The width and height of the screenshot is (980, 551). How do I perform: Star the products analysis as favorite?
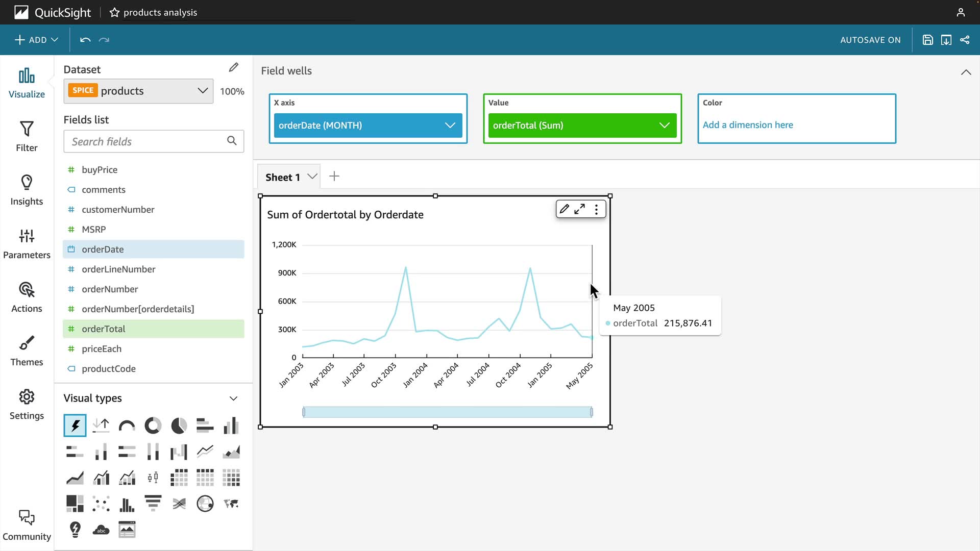click(114, 12)
